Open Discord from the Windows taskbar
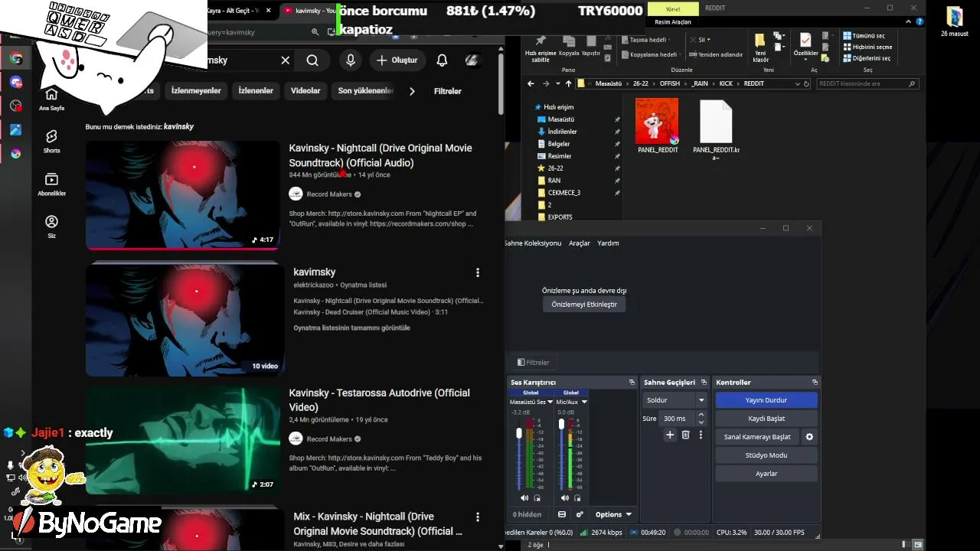980x551 pixels. pos(15,82)
